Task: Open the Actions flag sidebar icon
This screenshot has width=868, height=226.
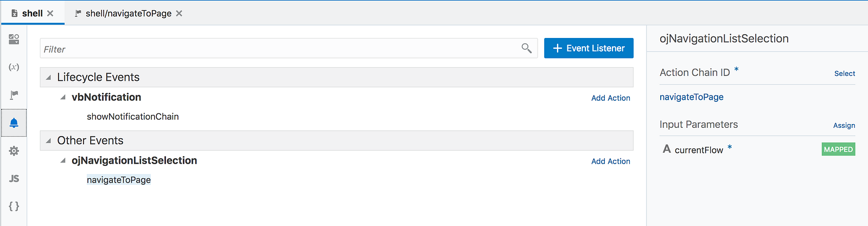Action: pos(14,95)
